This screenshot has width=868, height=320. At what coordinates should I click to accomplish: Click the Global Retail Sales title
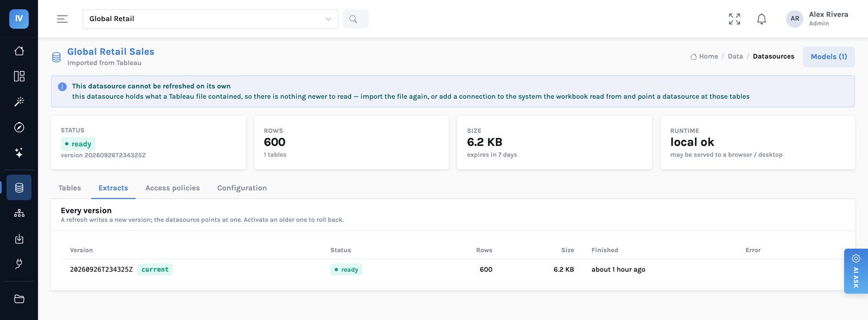click(x=111, y=52)
